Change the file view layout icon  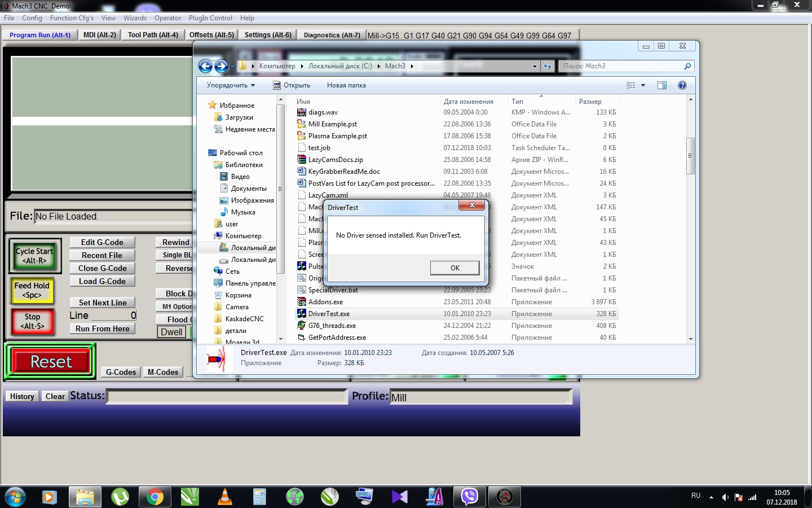tap(631, 85)
